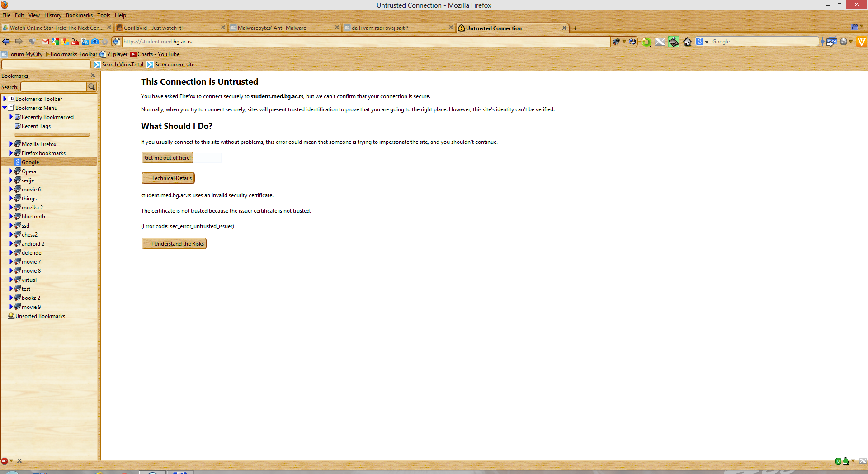Switch to 'da li vam radi ovaj sajt' tab

pyautogui.click(x=398, y=28)
